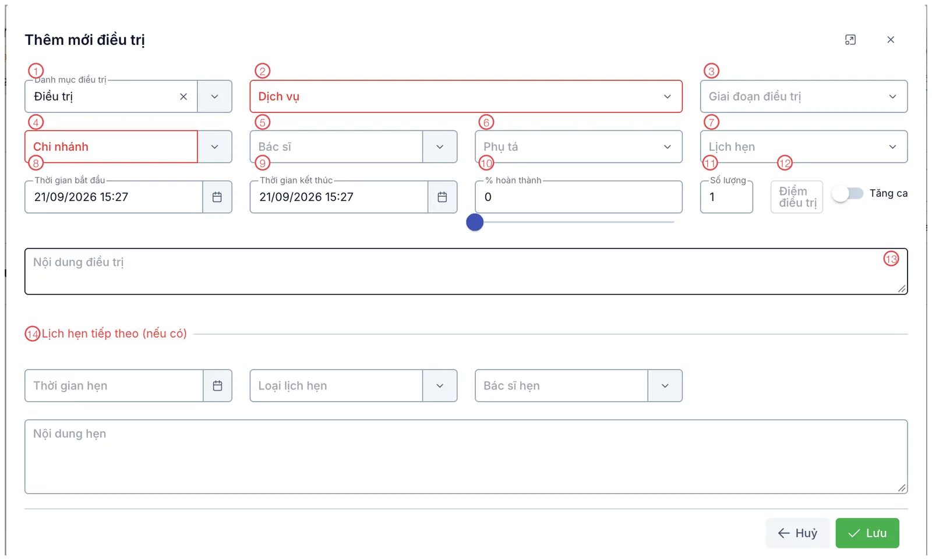
Task: Click the % hoàn thành number field
Action: [x=578, y=197]
